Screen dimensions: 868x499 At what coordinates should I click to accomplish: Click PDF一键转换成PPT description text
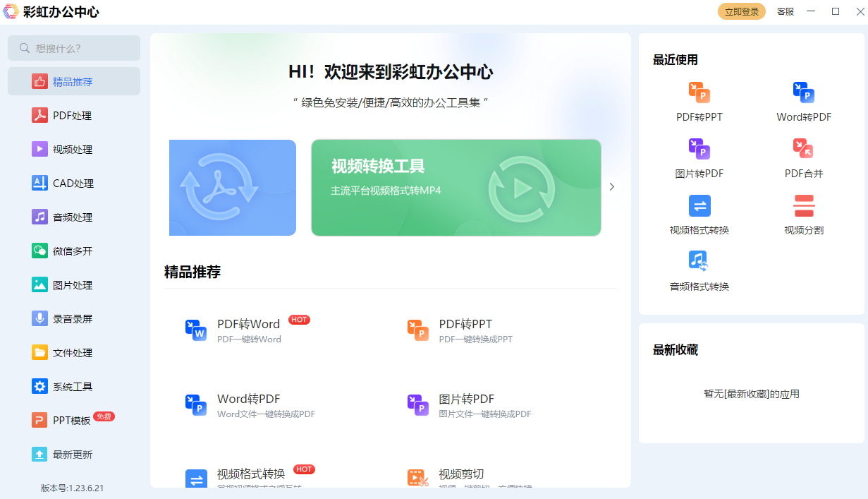pos(476,339)
